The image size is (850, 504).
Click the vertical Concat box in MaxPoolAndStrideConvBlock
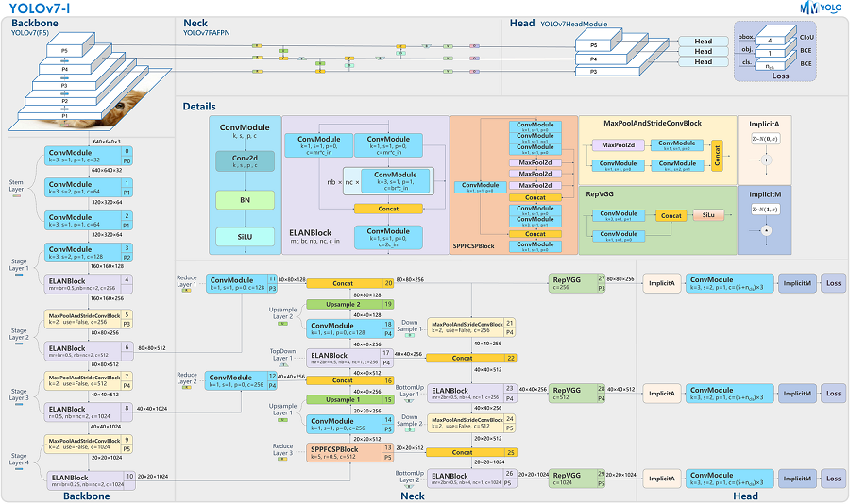717,156
